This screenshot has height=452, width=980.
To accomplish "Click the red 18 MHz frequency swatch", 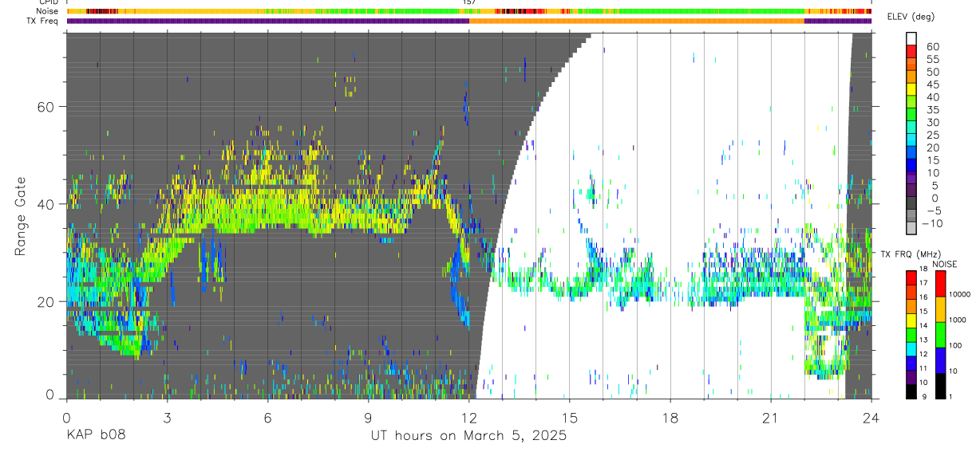I will tap(911, 277).
